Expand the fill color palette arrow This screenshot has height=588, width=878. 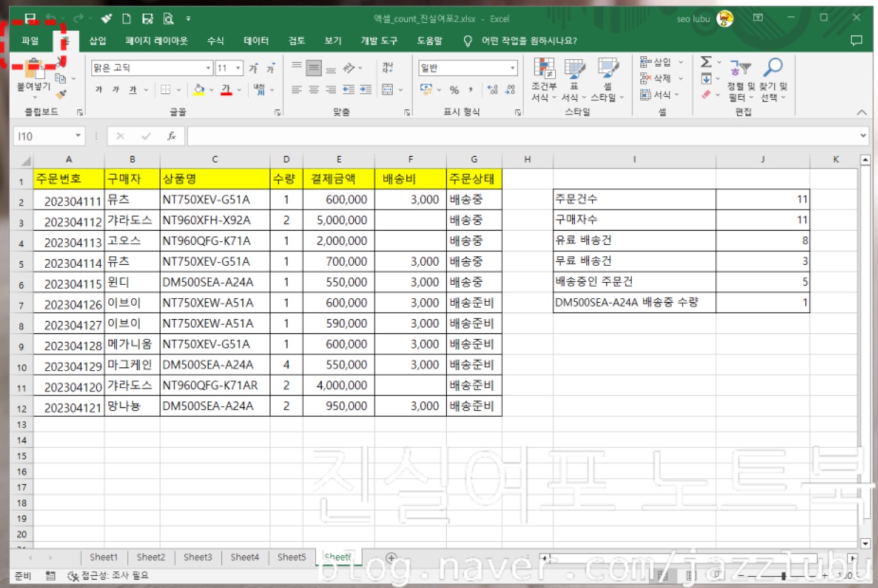[211, 90]
